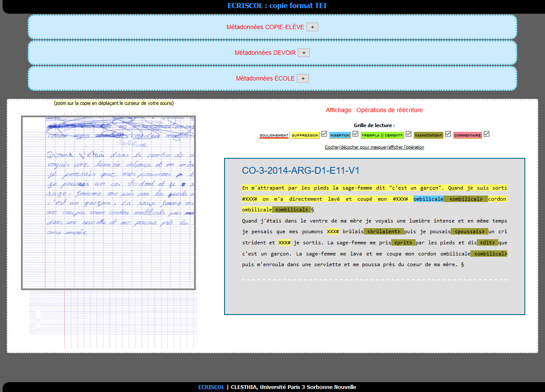This screenshot has height=392, width=545.
Task: Click the 'Cocher/décocher pour masquer/afficher l'opération' text
Action: tap(374, 147)
